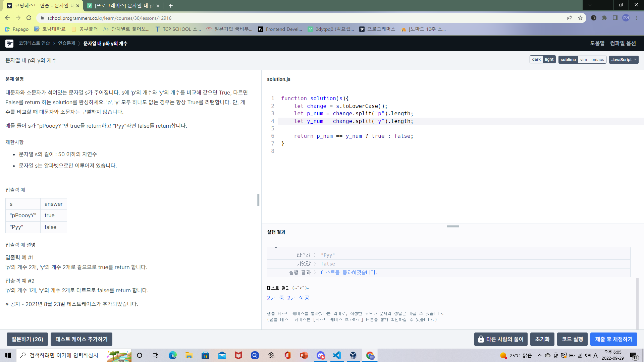This screenshot has width=644, height=362.
Task: Open File Explorer from taskbar
Action: click(189, 355)
